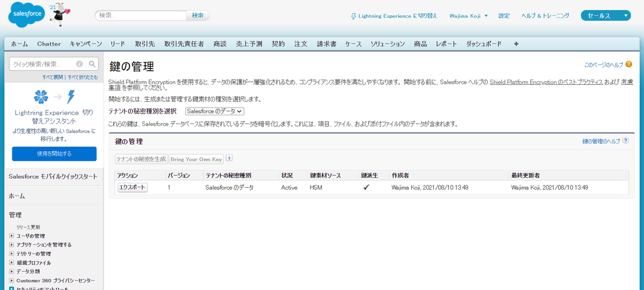Open the キャンペーン tab
Screen dimensions: 644x290
pyautogui.click(x=86, y=44)
